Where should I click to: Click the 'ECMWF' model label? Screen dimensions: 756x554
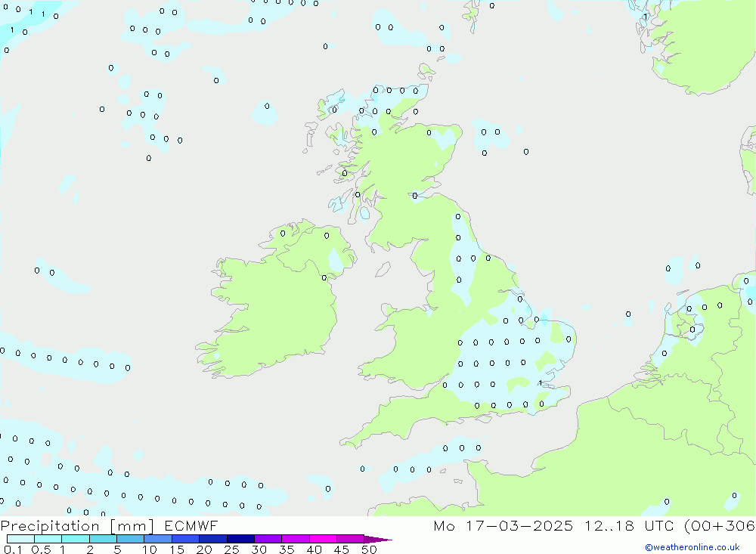[x=191, y=525]
